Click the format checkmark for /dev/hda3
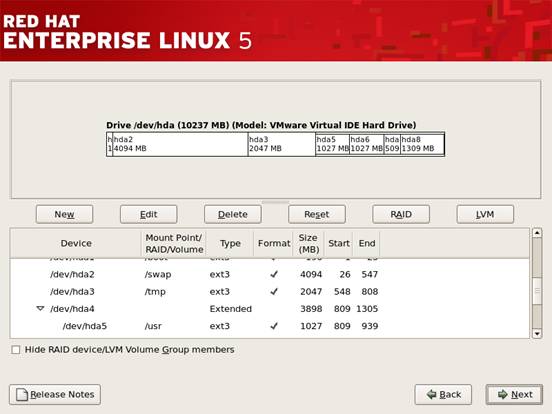 [274, 291]
